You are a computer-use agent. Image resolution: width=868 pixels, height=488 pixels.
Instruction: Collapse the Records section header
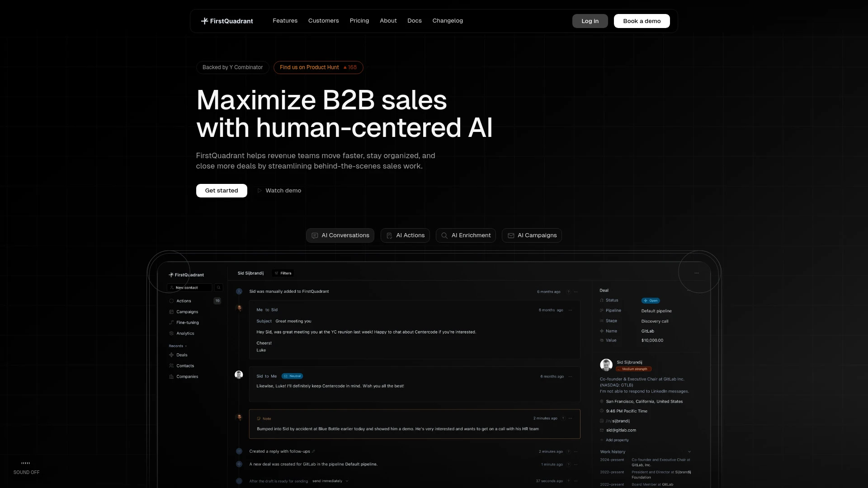coord(177,346)
